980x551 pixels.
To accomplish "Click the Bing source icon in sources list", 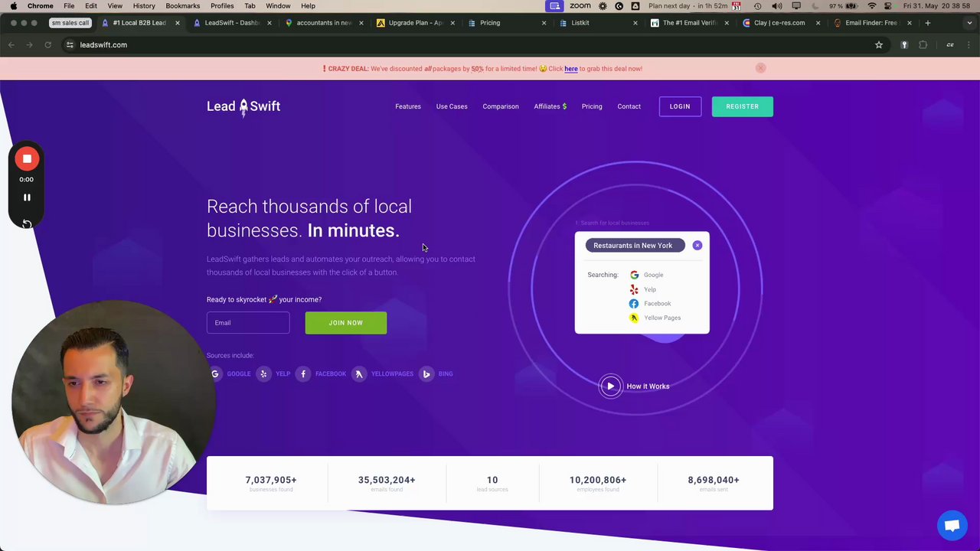I will point(426,373).
